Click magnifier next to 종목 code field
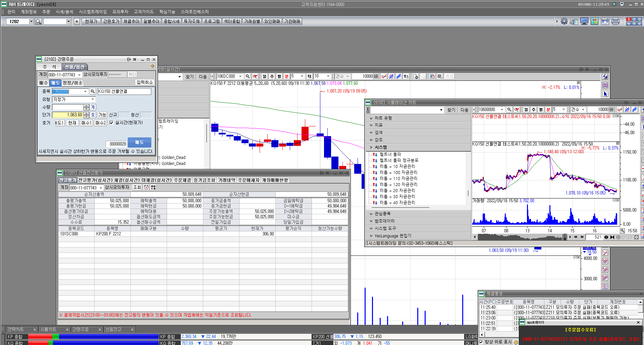The image size is (644, 345). coord(93,91)
